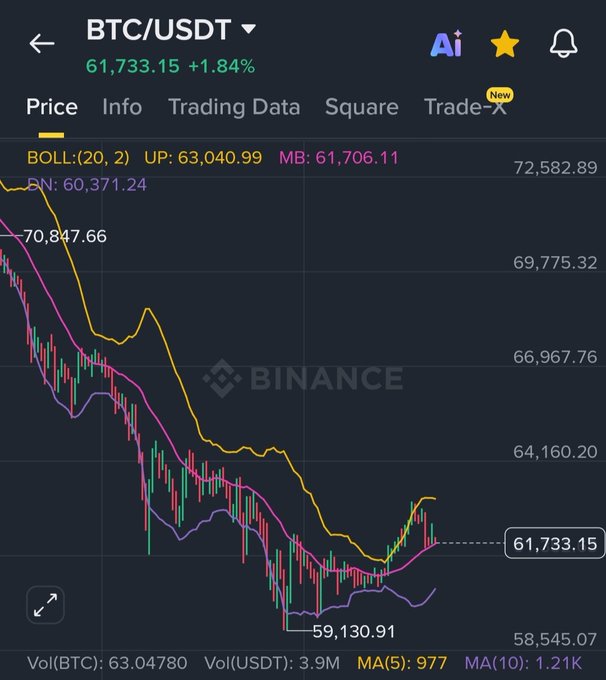Viewport: 606px width, 680px height.
Task: Tap the UP: 63,040.99 band value
Action: 203,157
